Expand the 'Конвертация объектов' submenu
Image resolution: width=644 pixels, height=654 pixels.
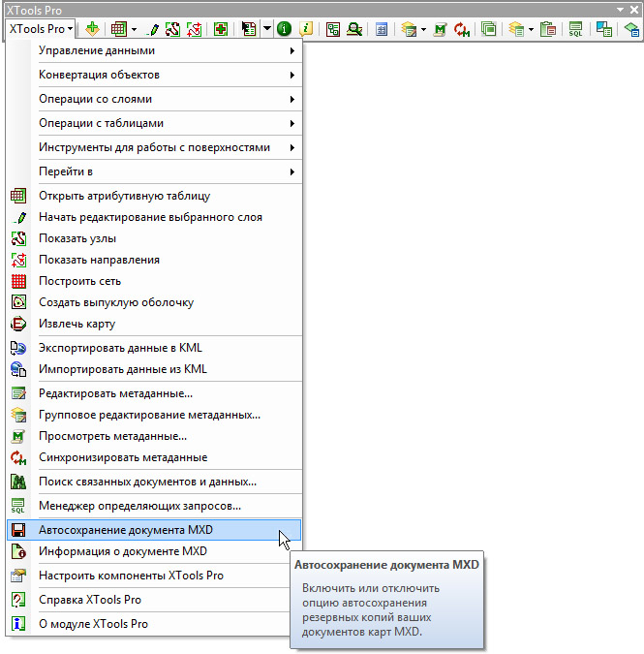[x=154, y=75]
